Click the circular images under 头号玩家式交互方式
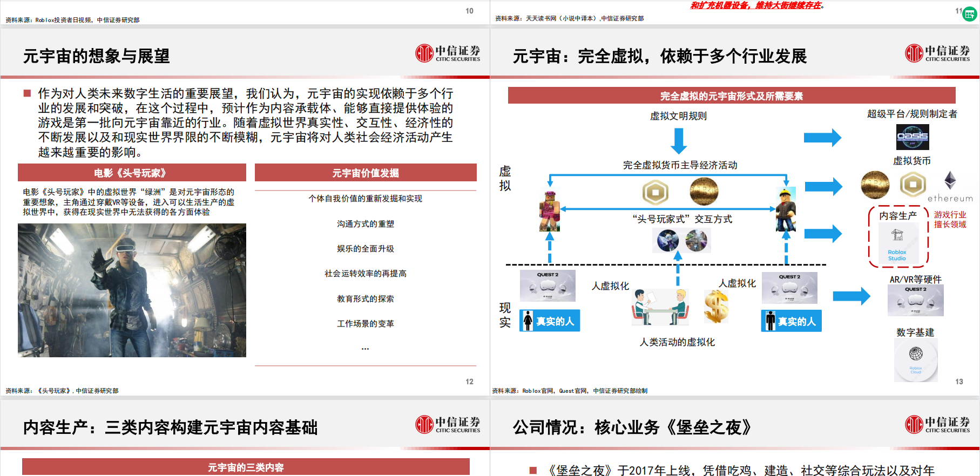The height and width of the screenshot is (476, 980). point(682,240)
